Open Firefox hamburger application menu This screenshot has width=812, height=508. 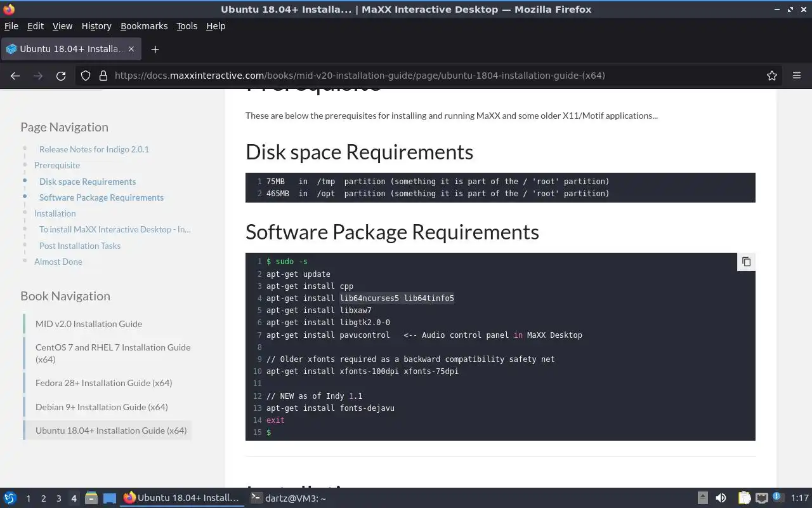(x=797, y=76)
